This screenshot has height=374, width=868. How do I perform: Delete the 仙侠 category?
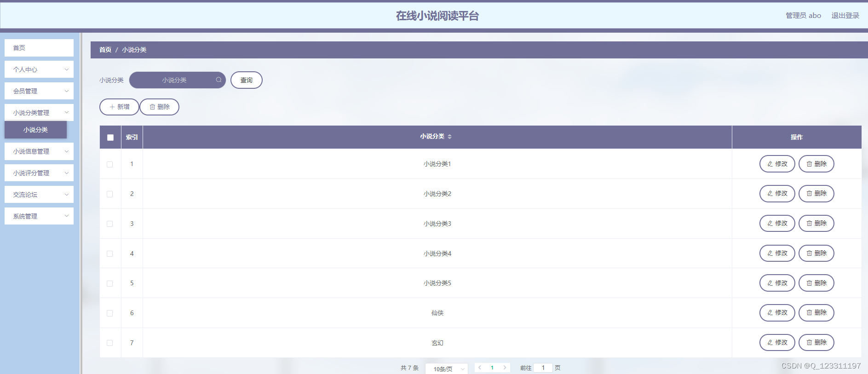pos(816,313)
